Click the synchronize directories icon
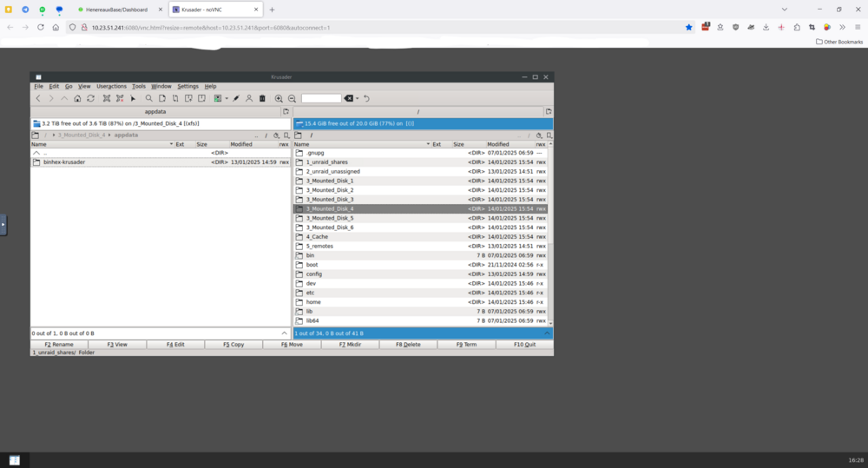Viewport: 868px width, 468px height. 175,99
